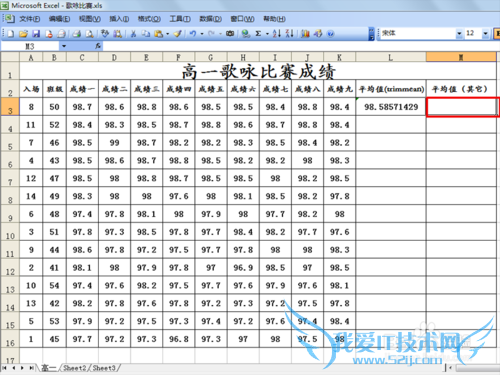
Task: Open the AutoSum functions dropdown arrow
Action: [x=267, y=34]
